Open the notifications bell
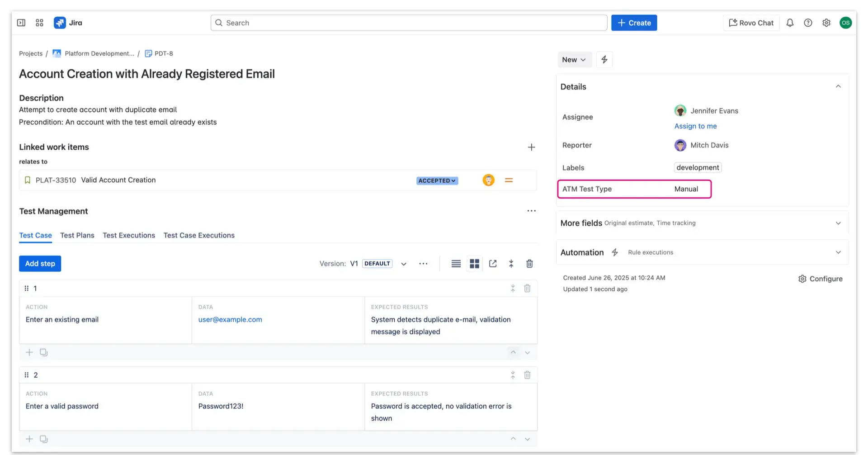 click(x=790, y=23)
